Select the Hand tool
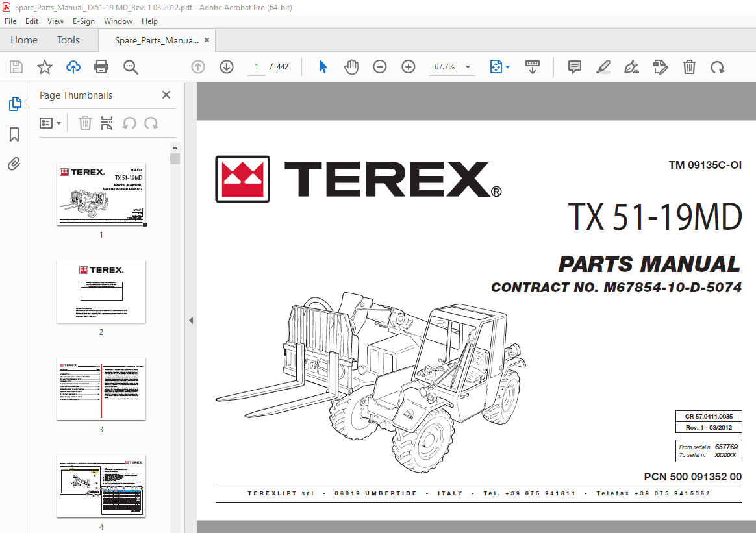The width and height of the screenshot is (756, 533). pyautogui.click(x=351, y=66)
